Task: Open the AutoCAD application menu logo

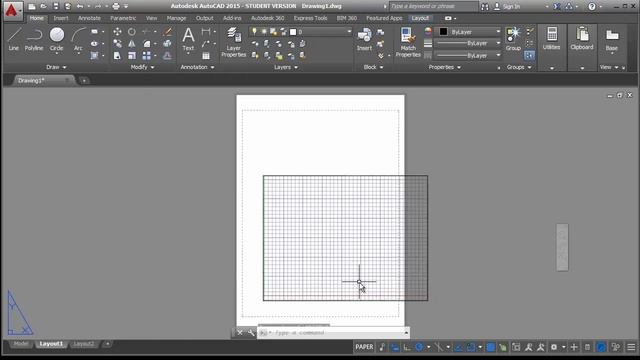Action: tap(12, 10)
